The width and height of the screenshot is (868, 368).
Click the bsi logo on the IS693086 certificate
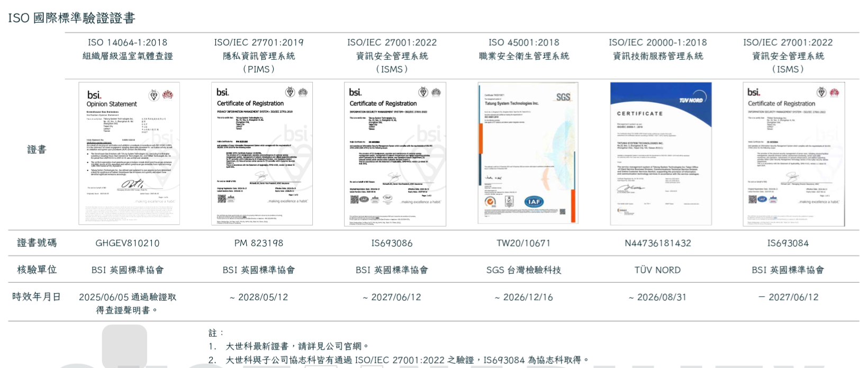(356, 92)
